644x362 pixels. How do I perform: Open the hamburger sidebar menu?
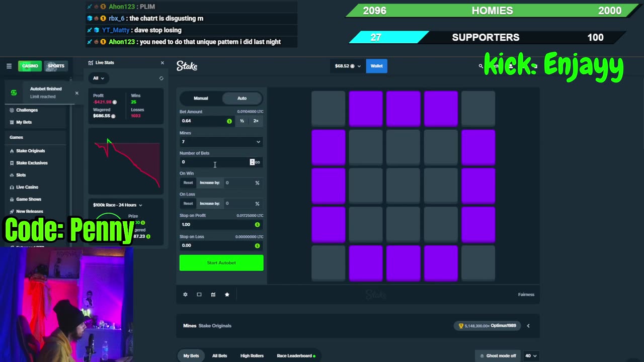(9, 66)
